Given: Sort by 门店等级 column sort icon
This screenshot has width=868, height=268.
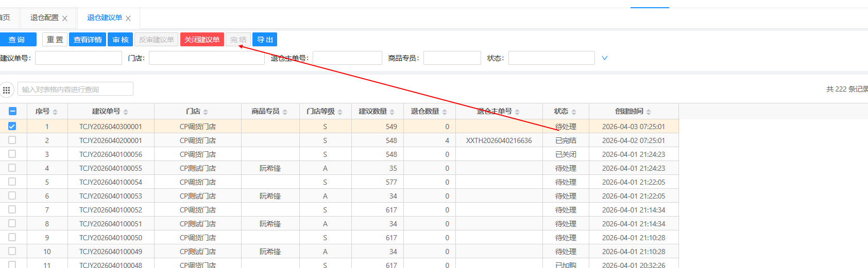Looking at the screenshot, I should (x=340, y=112).
